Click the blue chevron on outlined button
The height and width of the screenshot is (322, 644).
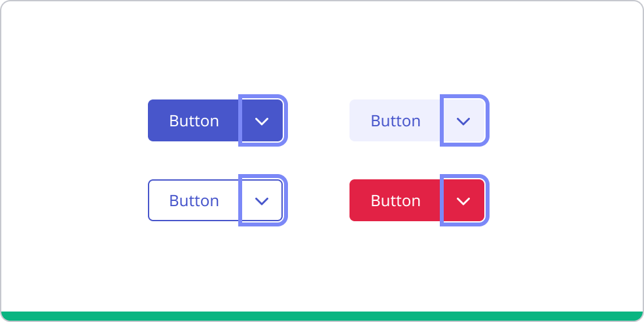262,201
